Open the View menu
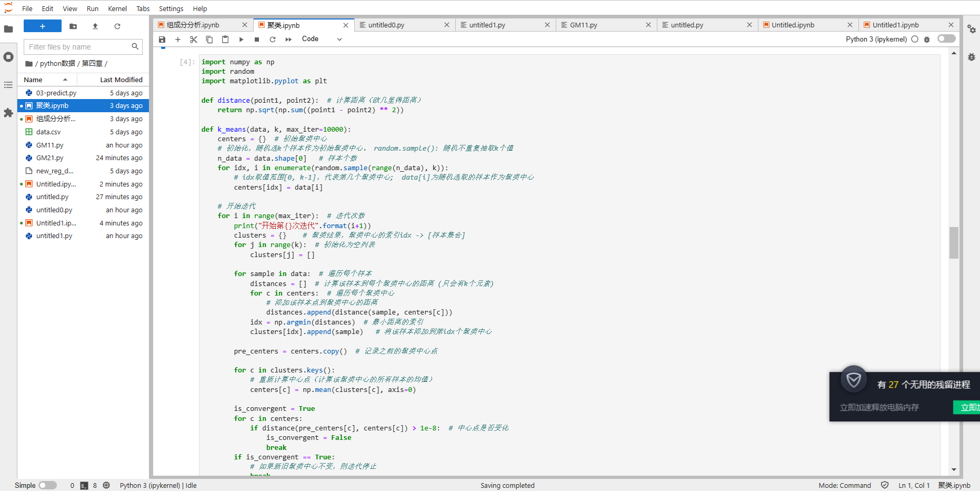Viewport: 980px width, 491px height. pos(70,8)
